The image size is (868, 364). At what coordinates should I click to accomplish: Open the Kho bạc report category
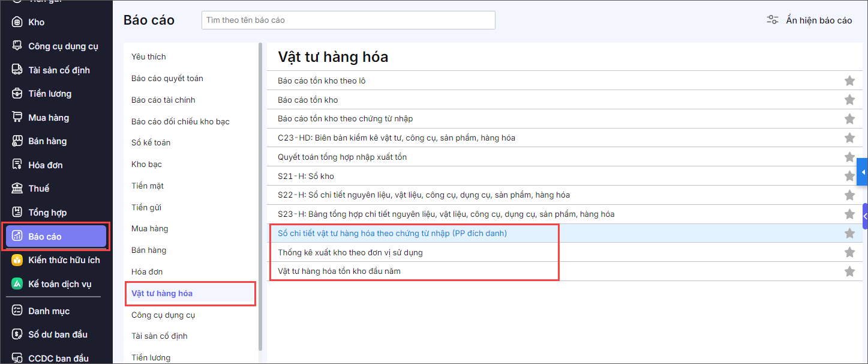pyautogui.click(x=147, y=164)
